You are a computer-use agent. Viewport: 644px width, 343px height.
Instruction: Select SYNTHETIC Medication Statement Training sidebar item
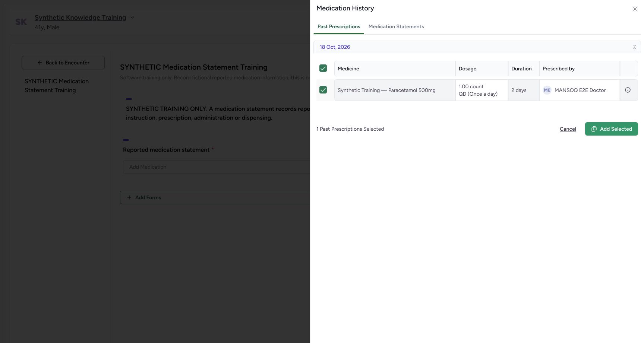pyautogui.click(x=57, y=86)
